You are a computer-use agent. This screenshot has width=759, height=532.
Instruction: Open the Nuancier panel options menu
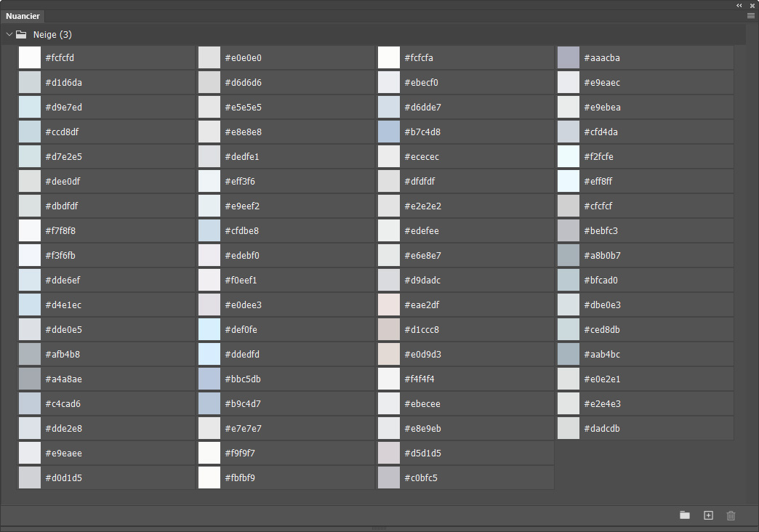pyautogui.click(x=751, y=15)
